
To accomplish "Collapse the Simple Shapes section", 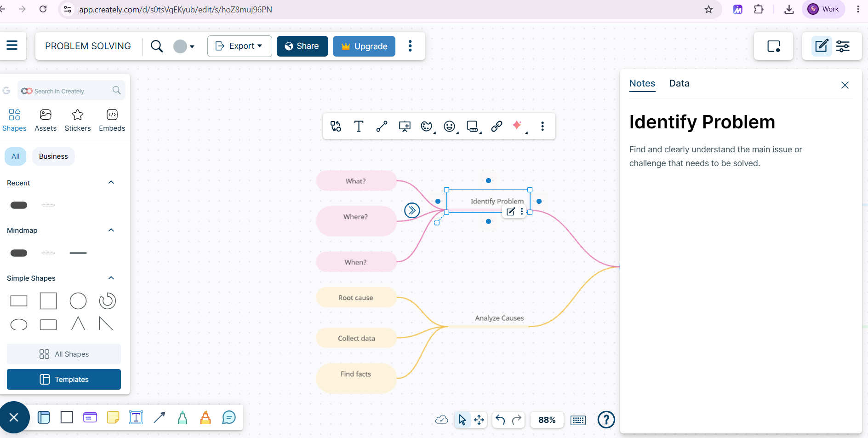I will (111, 278).
